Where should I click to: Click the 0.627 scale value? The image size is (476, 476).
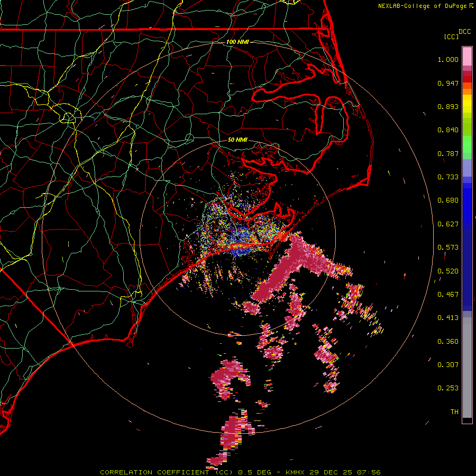pos(448,224)
